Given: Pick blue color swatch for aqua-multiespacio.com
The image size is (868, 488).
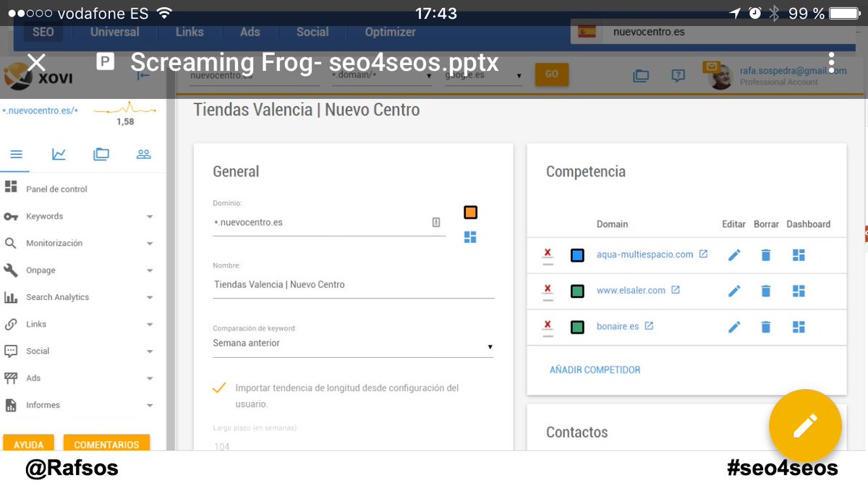Looking at the screenshot, I should coord(577,255).
